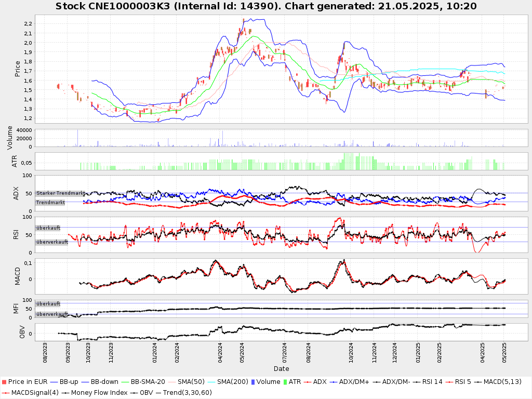This screenshot has width=532, height=399.
Task: Select the 'ADX' legend label
Action: tap(320, 382)
